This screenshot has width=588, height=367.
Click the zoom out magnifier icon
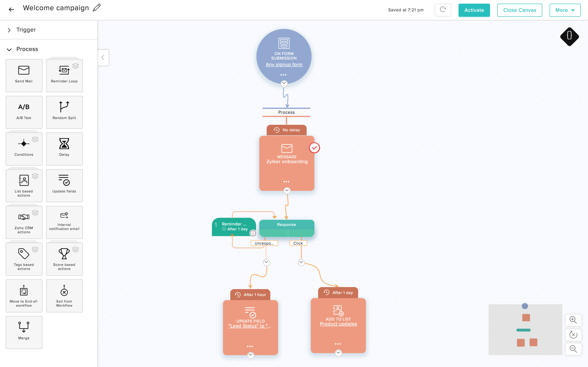point(573,349)
